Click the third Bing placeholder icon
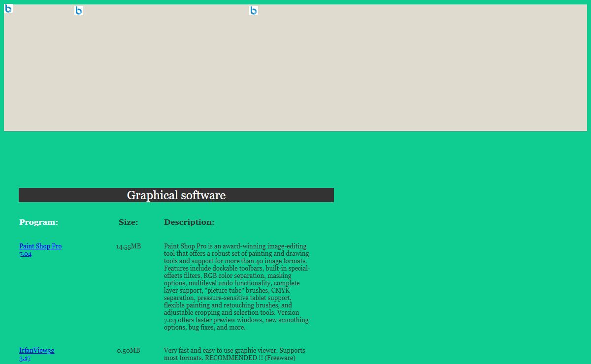 coord(254,10)
